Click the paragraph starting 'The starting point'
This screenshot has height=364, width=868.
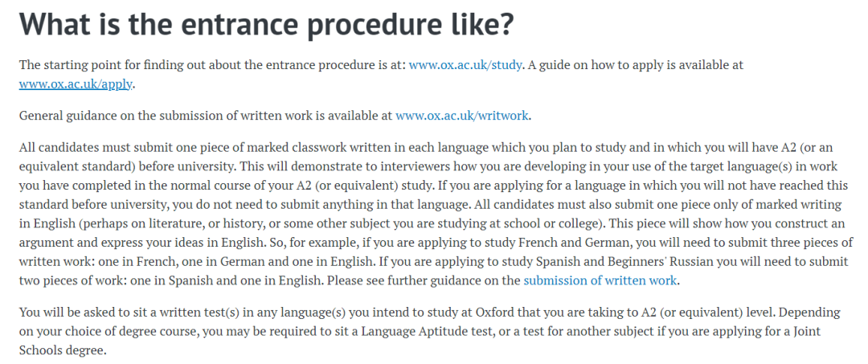click(x=381, y=75)
